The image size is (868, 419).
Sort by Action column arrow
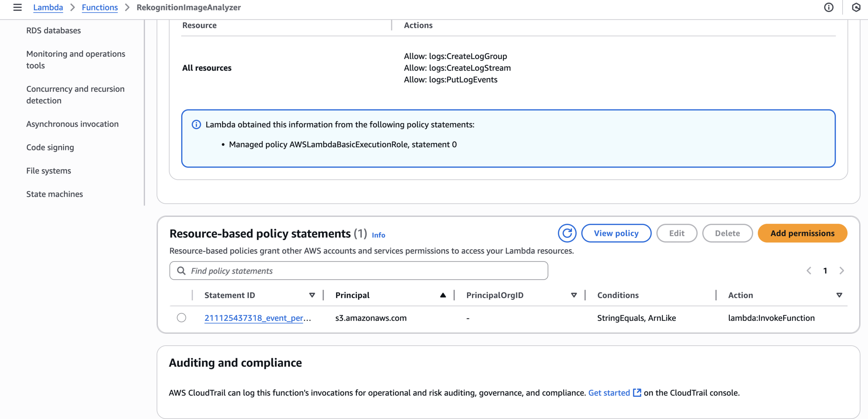point(839,295)
